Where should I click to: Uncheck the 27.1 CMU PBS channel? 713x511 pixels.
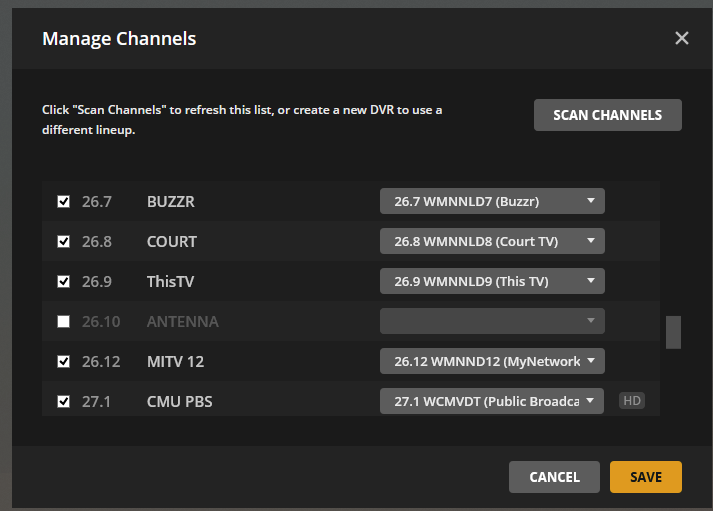tap(64, 402)
